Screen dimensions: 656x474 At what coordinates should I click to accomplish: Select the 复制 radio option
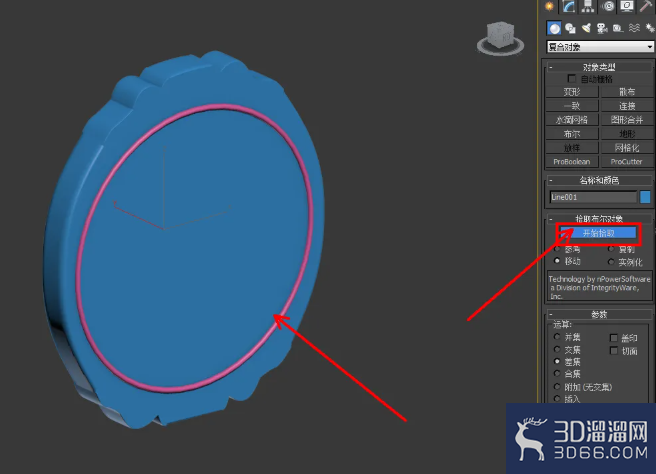coord(611,249)
